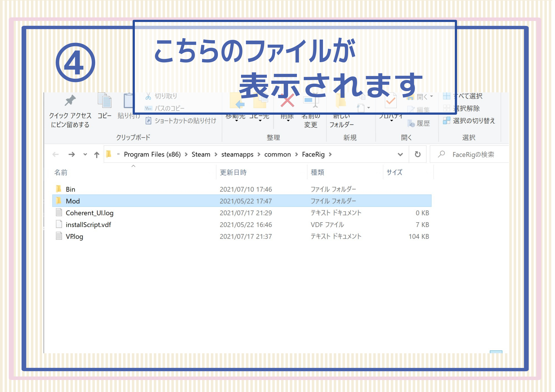Expand the chevron after FaceRig in path

pyautogui.click(x=330, y=155)
